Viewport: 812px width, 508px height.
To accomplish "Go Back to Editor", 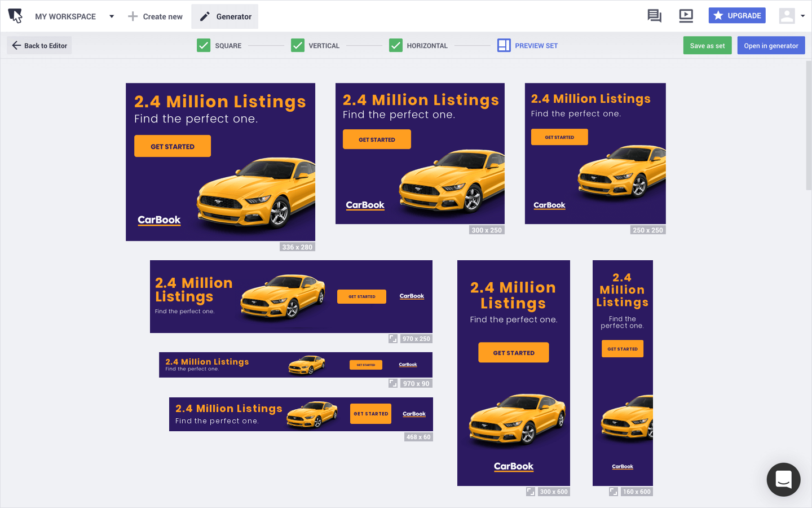I will [x=39, y=45].
